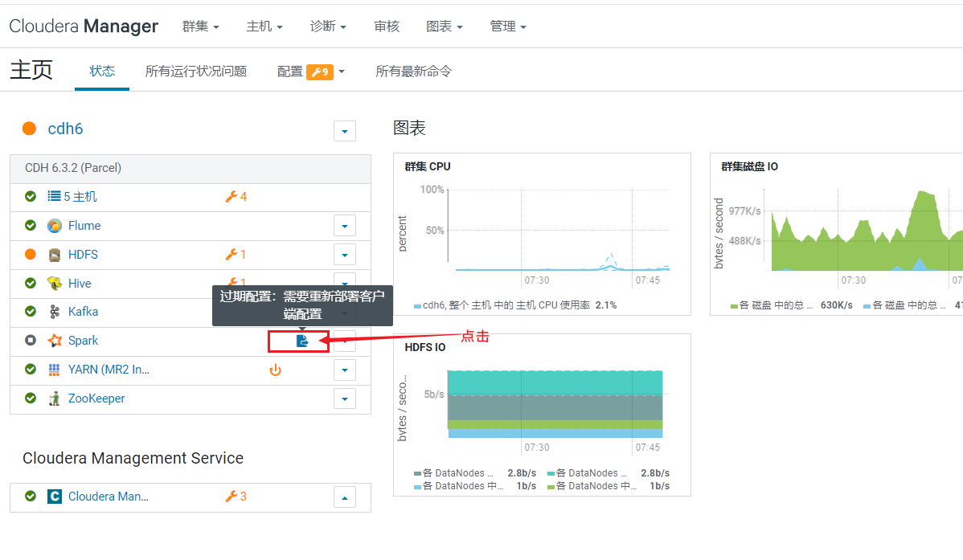Click the HDFS service icon
The image size is (963, 560).
55,255
